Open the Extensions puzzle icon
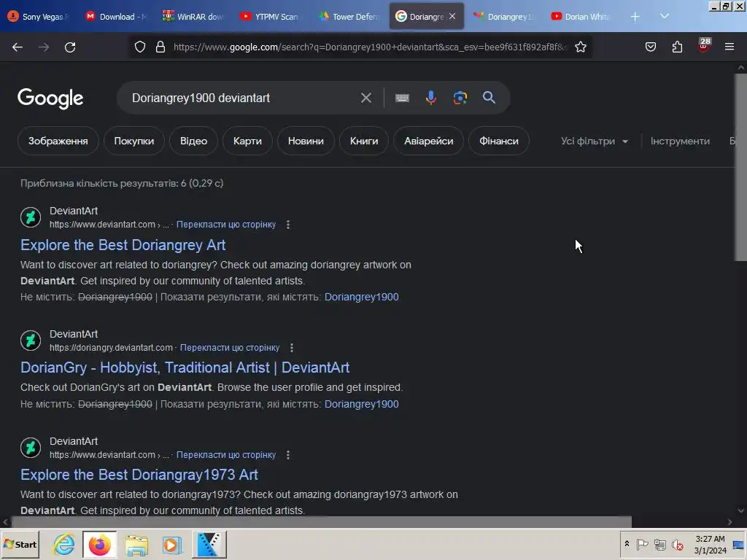This screenshot has height=560, width=747. click(677, 47)
